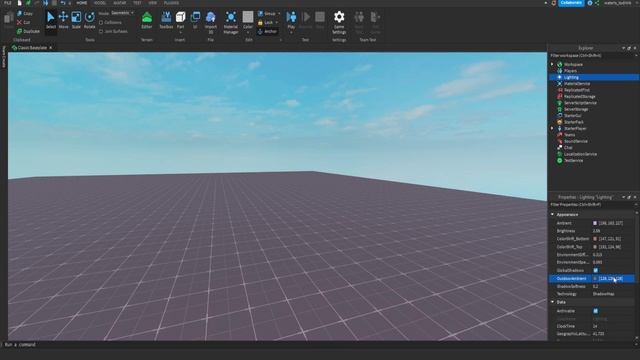The image size is (640, 360).
Task: Select Teams in Explorer
Action: coord(569,135)
